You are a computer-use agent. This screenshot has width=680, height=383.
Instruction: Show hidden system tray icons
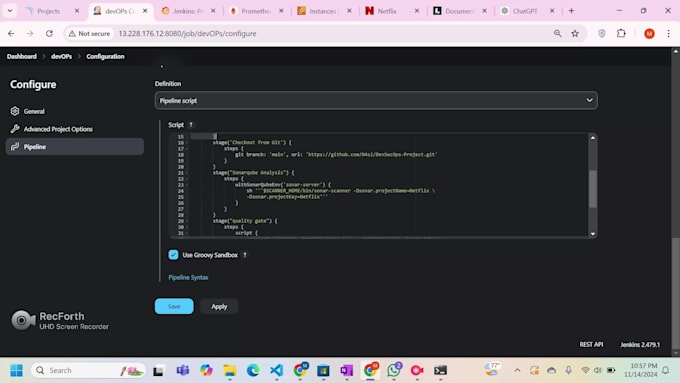click(517, 370)
